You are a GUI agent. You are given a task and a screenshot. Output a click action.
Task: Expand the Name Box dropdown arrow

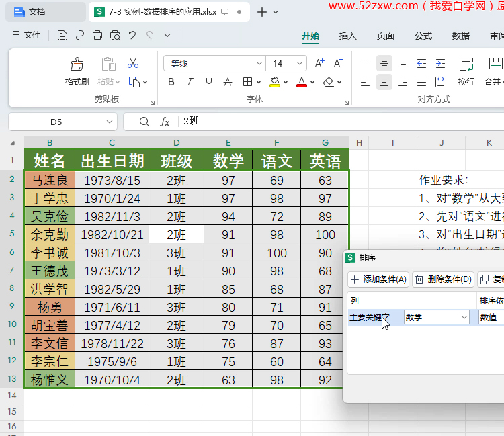click(x=110, y=122)
